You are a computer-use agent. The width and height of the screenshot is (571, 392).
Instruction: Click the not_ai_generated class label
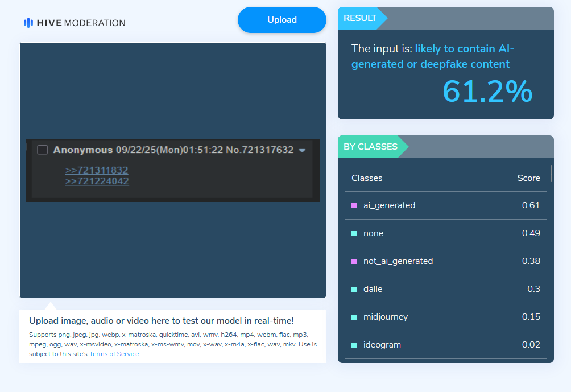tap(398, 261)
